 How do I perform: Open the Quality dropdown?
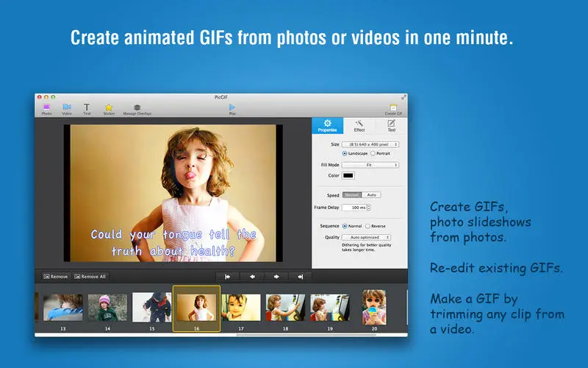(366, 237)
